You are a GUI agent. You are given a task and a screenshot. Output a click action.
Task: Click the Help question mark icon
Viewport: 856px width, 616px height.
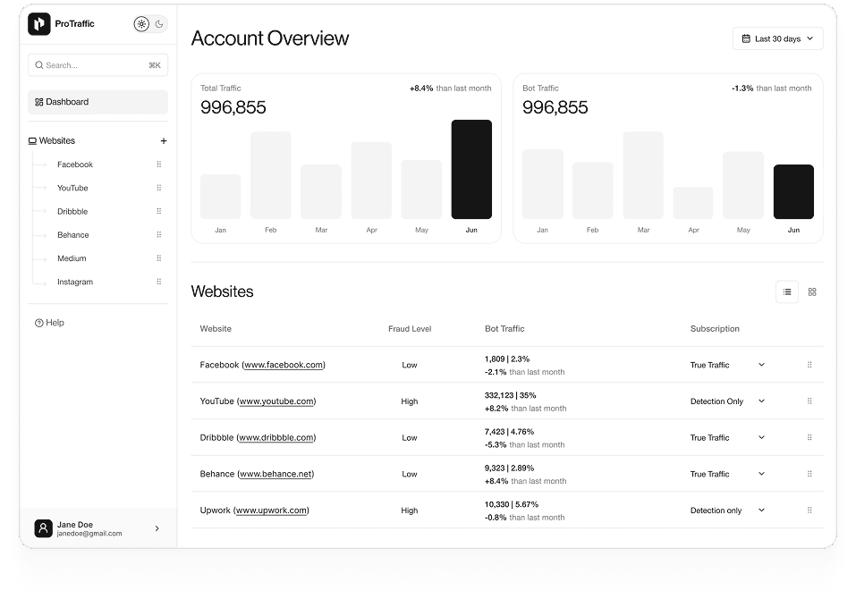39,323
